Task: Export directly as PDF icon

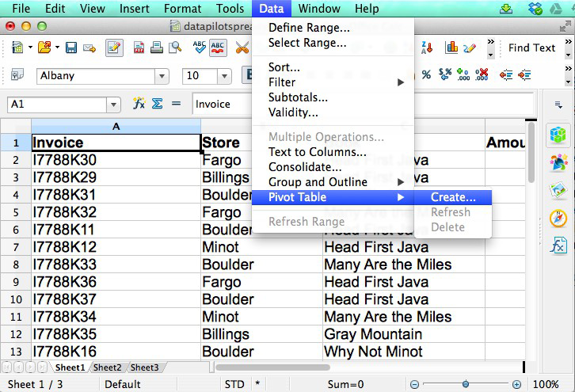Action: click(139, 48)
